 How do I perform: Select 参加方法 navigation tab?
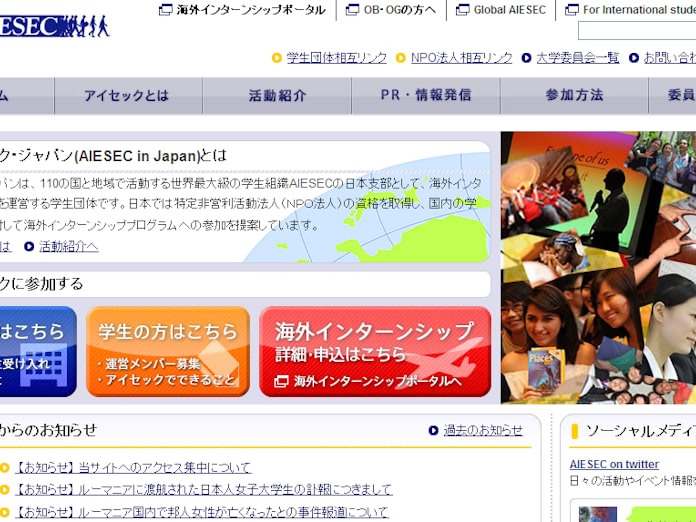tap(574, 95)
